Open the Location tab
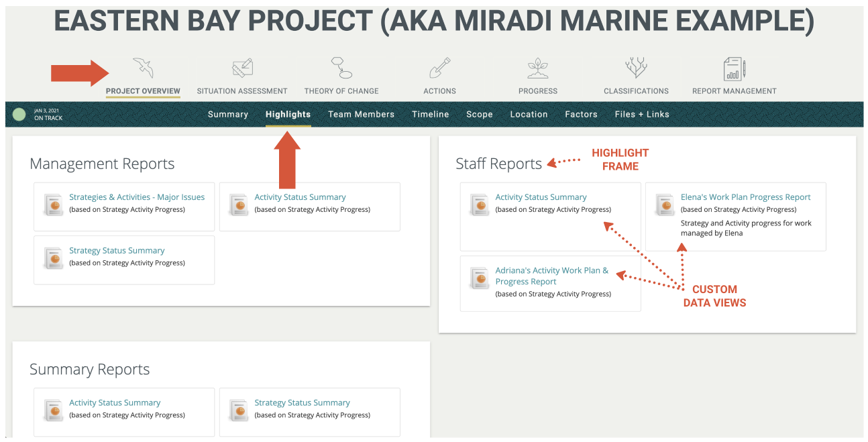Screen dimensions: 868x442 pos(529,114)
